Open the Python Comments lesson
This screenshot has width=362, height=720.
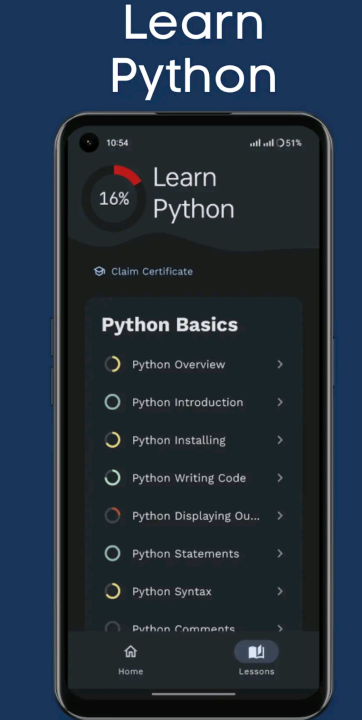coord(193,627)
